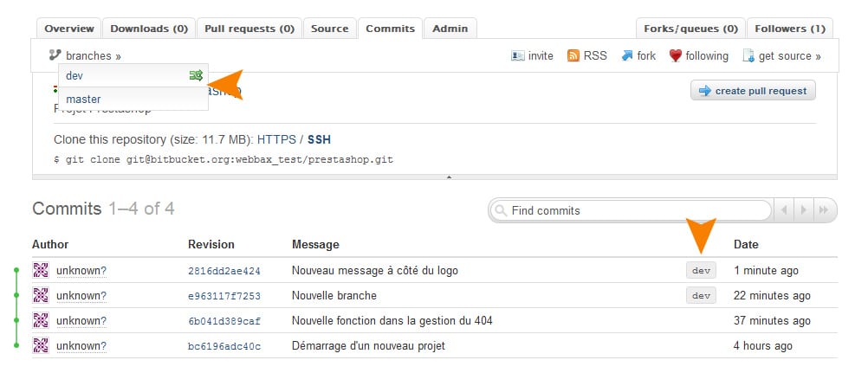
Task: Go to the last page of commits
Action: (x=826, y=210)
